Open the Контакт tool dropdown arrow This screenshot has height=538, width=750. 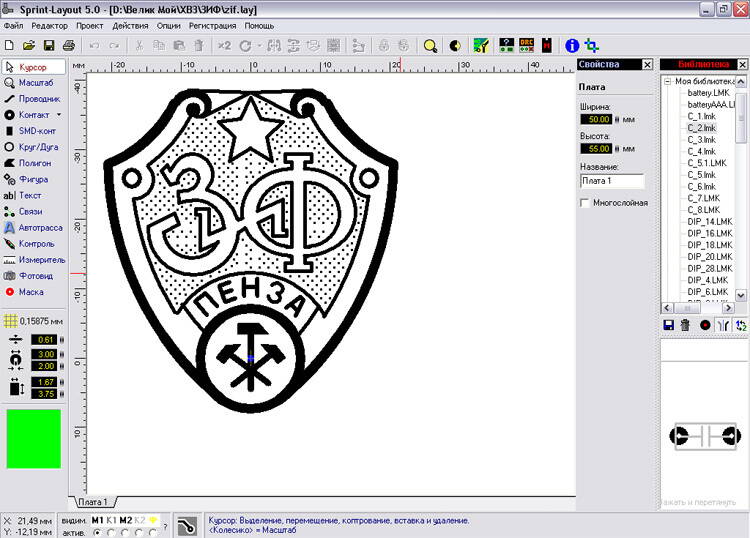tap(59, 115)
